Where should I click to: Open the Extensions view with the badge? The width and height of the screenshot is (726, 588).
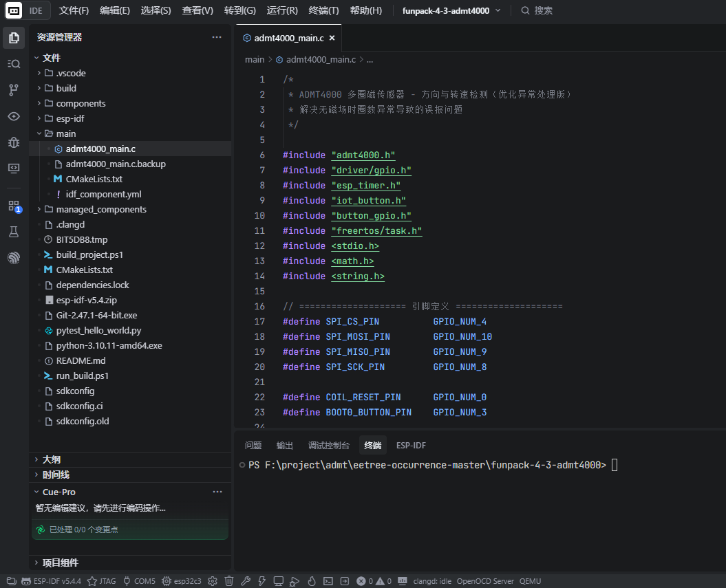14,206
